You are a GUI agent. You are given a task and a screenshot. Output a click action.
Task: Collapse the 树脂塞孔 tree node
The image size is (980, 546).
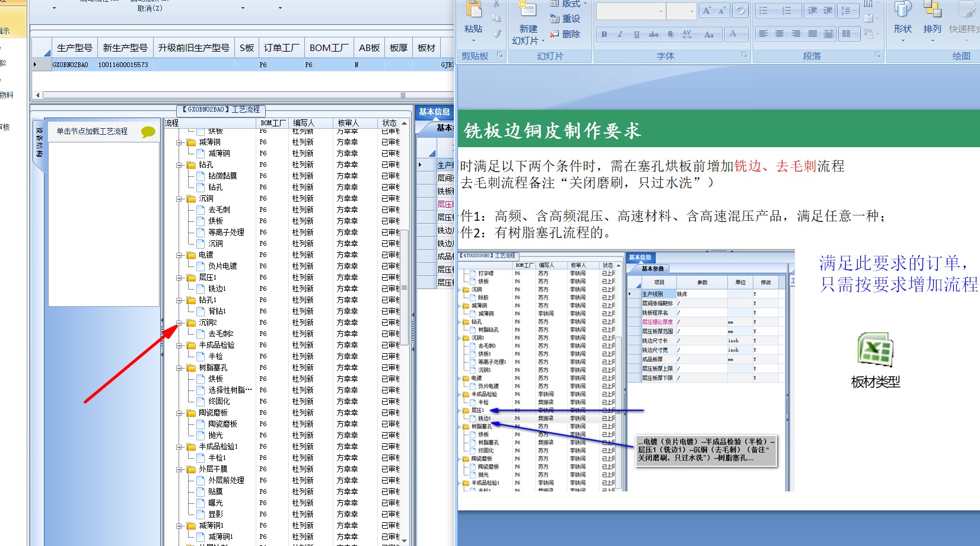pyautogui.click(x=180, y=368)
